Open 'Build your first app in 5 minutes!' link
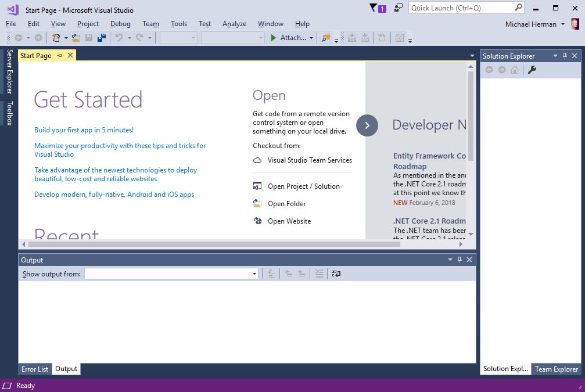585x392 pixels. 84,130
